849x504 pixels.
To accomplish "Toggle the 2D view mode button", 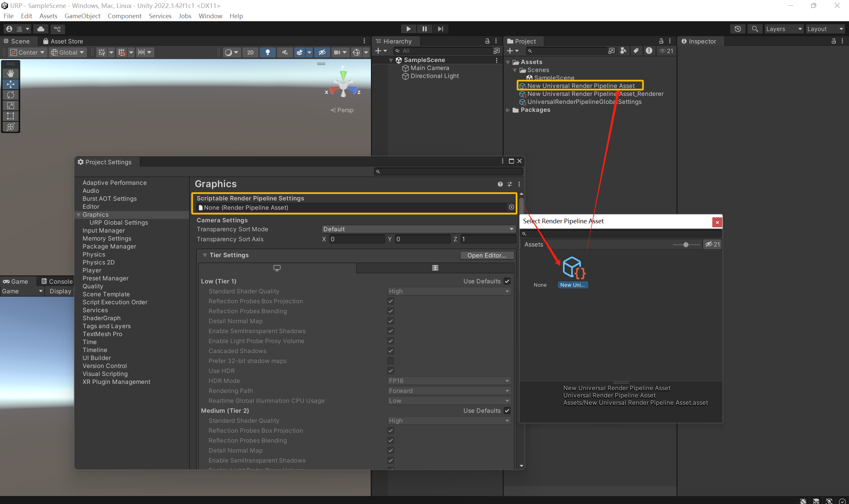I will pyautogui.click(x=250, y=52).
